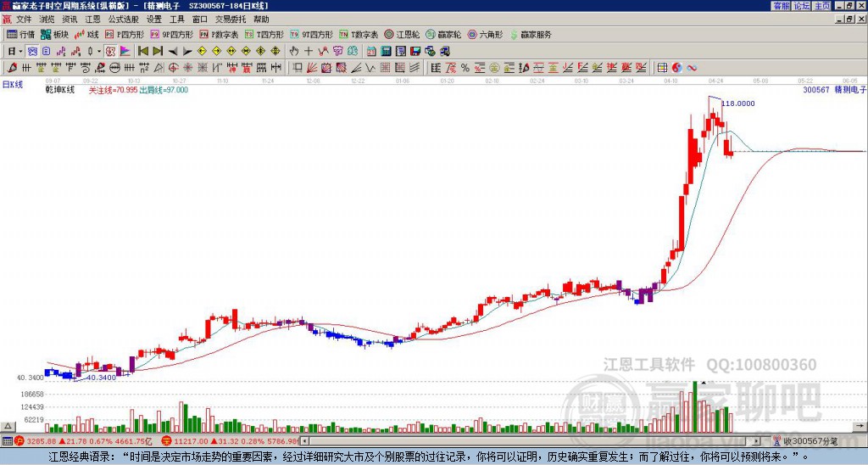This screenshot has height=465, width=868.
Task: Toggle the 权 rights-adjustment button
Action: click(110, 51)
